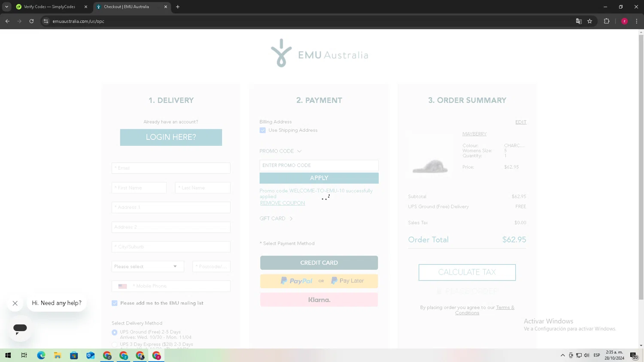Viewport: 644px width, 362px height.
Task: Remove the applied coupon
Action: (x=283, y=203)
